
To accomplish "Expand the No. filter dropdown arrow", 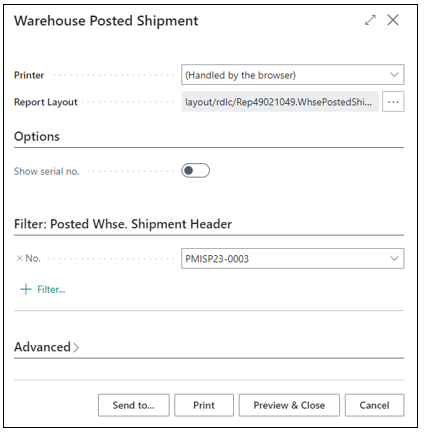I will pyautogui.click(x=394, y=258).
